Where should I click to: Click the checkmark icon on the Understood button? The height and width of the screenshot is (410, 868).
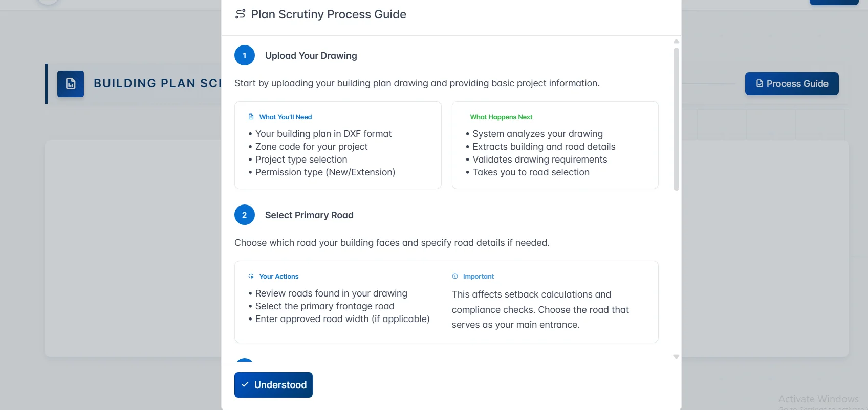[245, 384]
